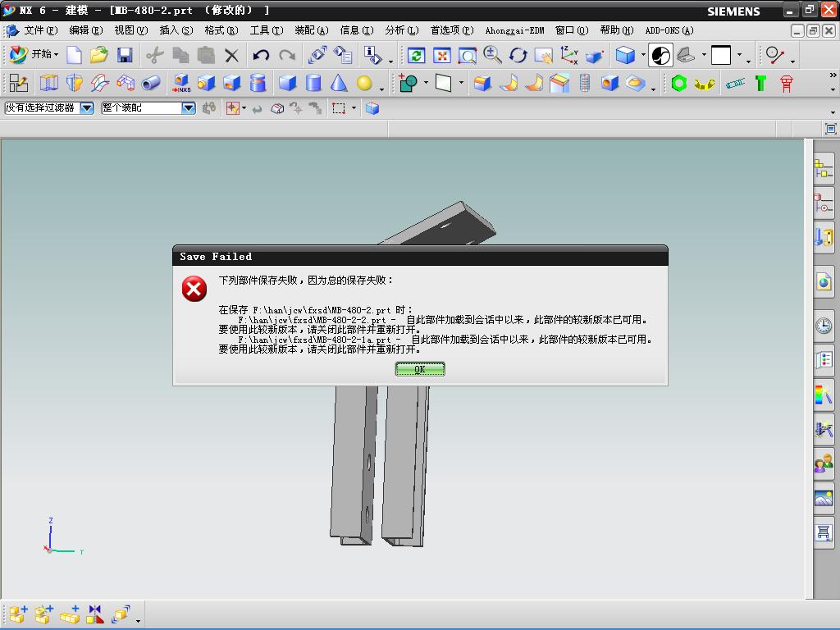Image resolution: width=840 pixels, height=630 pixels.
Task: Click the Cone primitive icon
Action: pos(339,83)
